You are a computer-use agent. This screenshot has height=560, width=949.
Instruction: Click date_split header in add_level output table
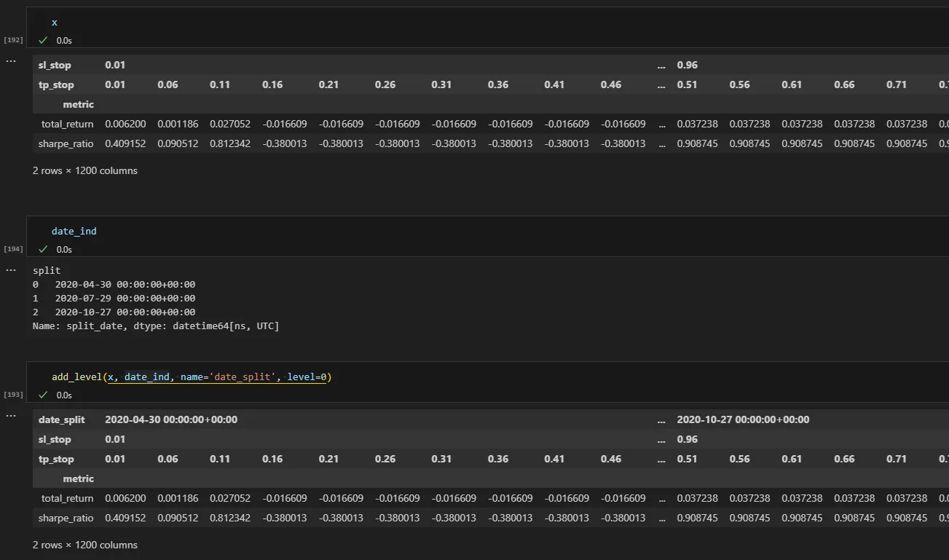point(62,420)
